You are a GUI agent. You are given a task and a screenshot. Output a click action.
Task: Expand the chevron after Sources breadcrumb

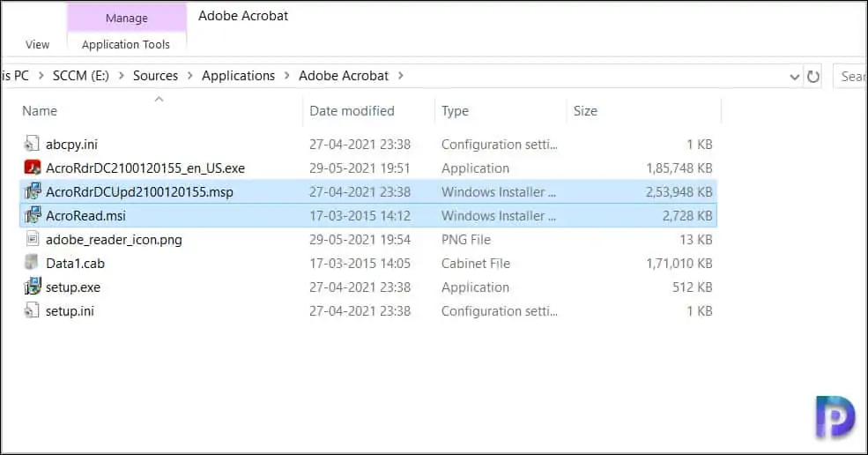189,76
